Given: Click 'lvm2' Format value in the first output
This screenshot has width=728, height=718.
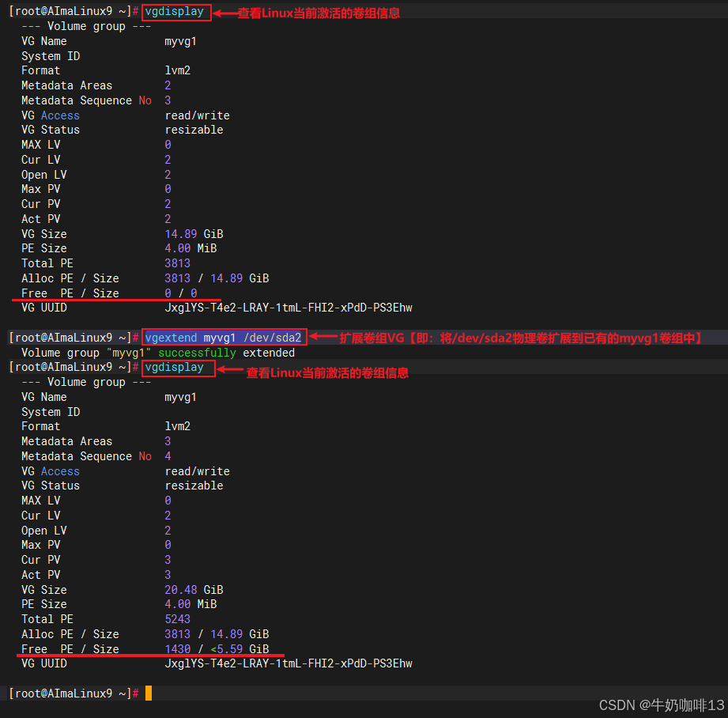Looking at the screenshot, I should [x=178, y=70].
